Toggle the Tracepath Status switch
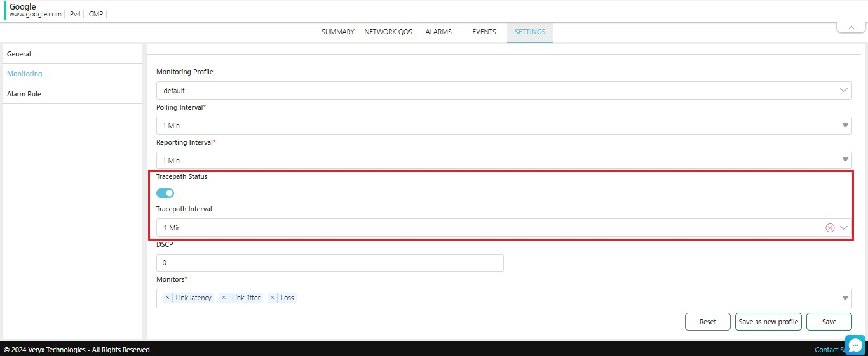Image resolution: width=868 pixels, height=356 pixels. pos(165,193)
